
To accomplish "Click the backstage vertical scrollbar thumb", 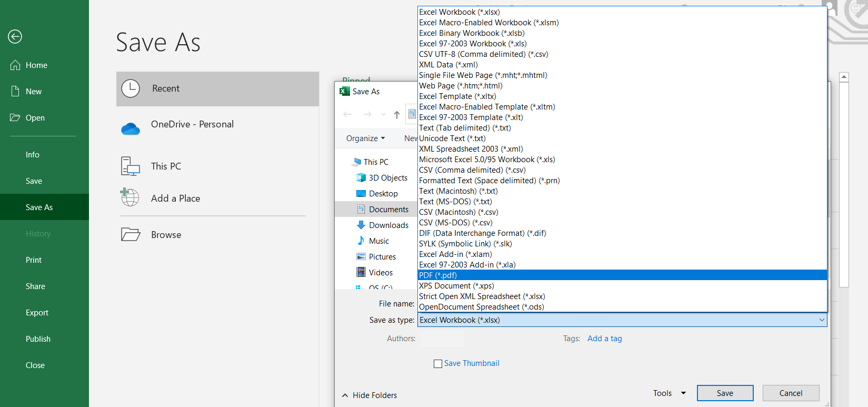I will 844,184.
